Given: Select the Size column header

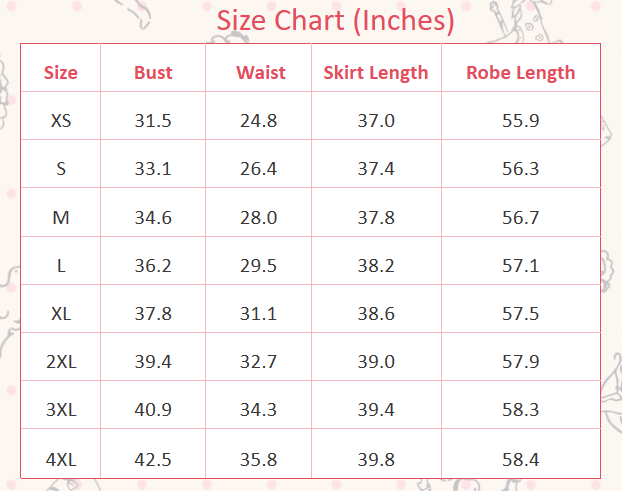Looking at the screenshot, I should coord(61,72).
